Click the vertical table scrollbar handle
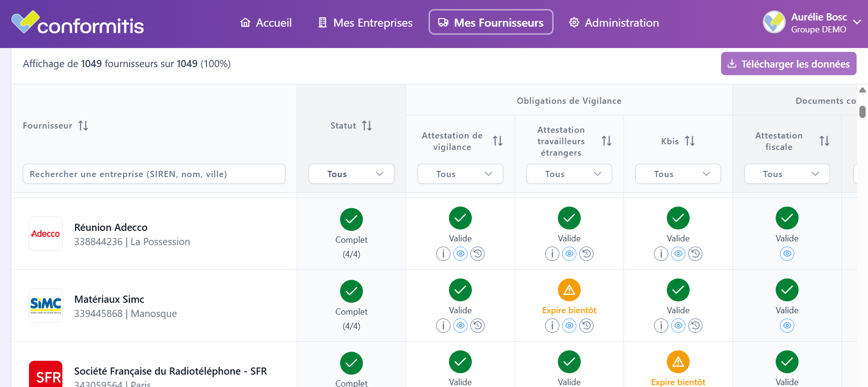Viewport: 868px width, 387px height. coord(862,112)
